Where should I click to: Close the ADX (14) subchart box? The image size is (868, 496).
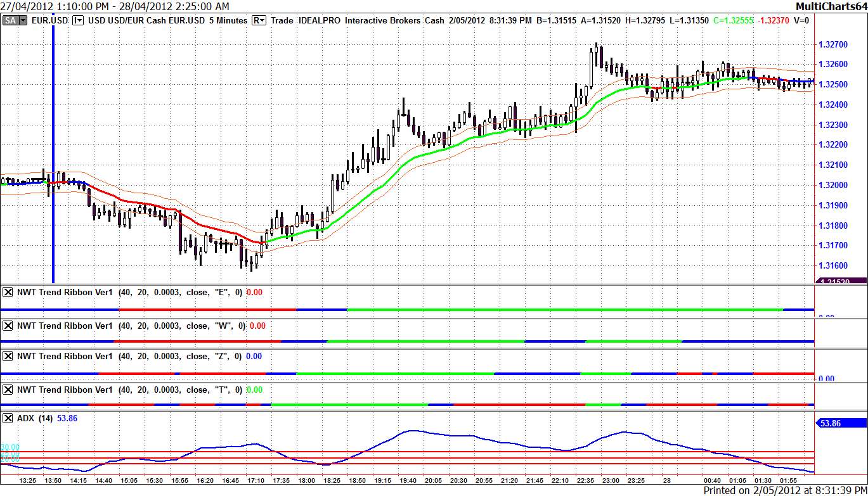(x=8, y=418)
